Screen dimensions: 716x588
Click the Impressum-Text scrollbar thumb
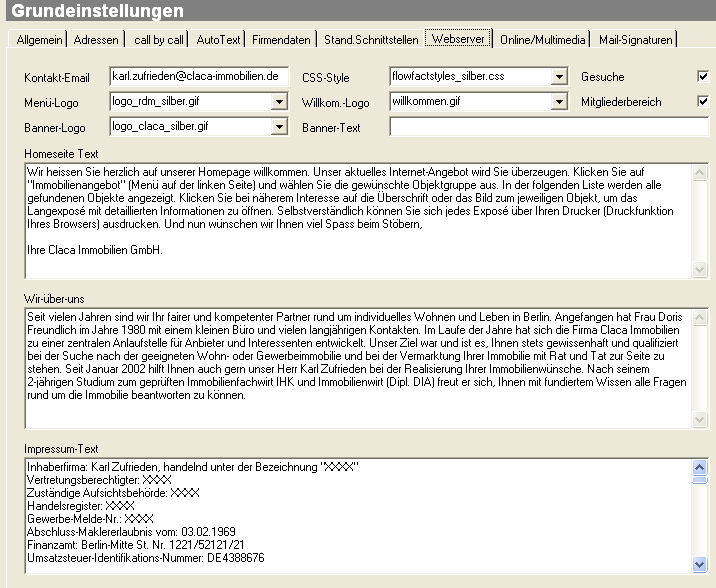pyautogui.click(x=700, y=480)
